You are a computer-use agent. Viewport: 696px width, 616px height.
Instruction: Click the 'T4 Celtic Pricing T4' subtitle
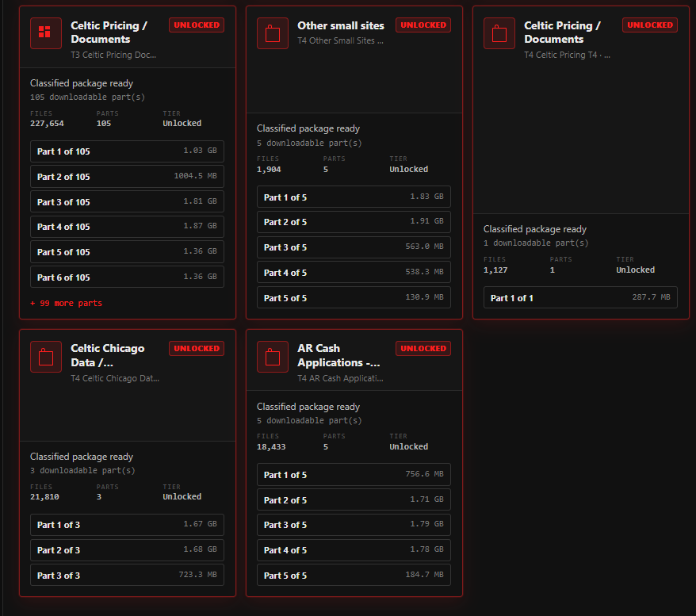click(568, 55)
